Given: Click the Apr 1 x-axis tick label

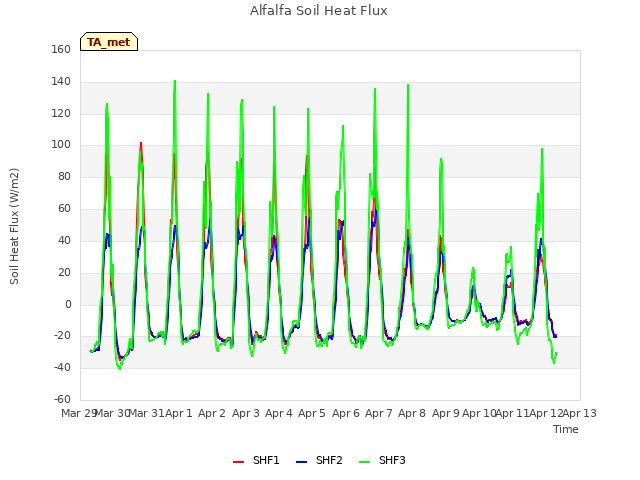Looking at the screenshot, I should [179, 413].
